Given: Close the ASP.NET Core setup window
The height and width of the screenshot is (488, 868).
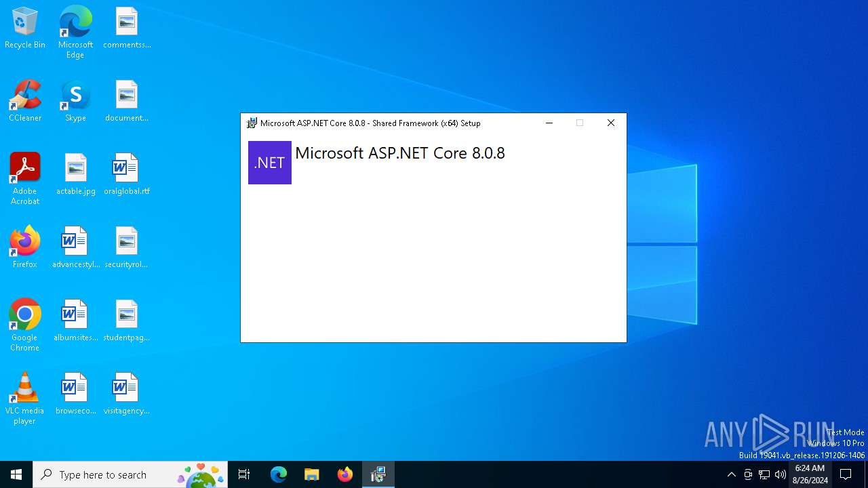Looking at the screenshot, I should [x=611, y=123].
